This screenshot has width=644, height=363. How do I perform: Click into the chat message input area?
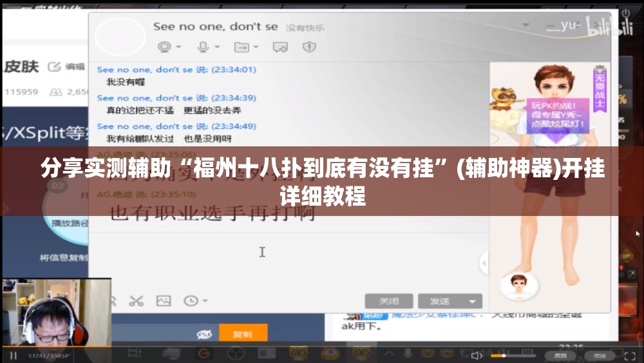287,261
